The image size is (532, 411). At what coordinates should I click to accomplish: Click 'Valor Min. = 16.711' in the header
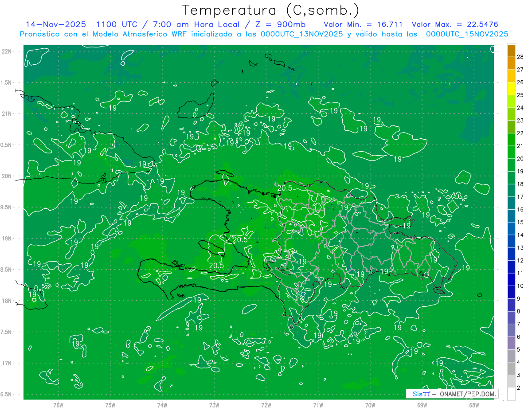click(x=363, y=24)
